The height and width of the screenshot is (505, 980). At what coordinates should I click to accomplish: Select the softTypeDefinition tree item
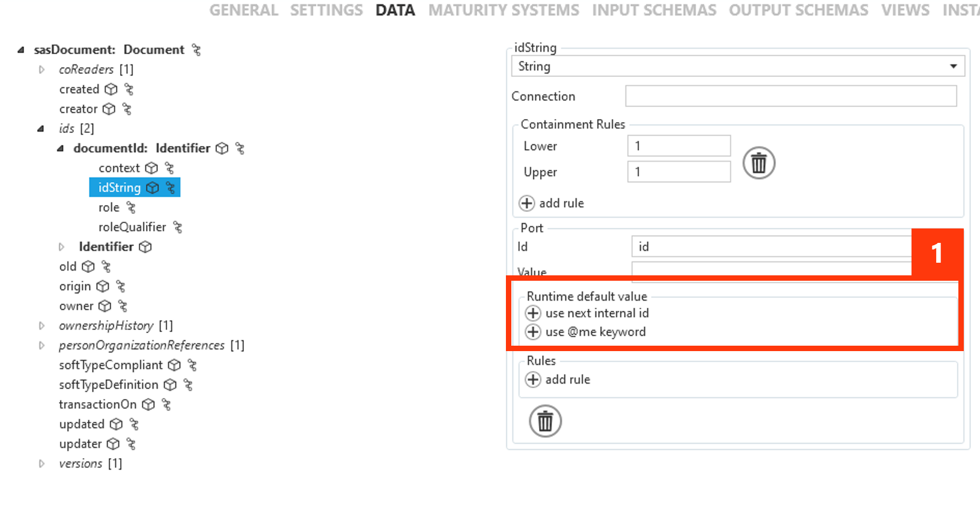[x=109, y=385]
